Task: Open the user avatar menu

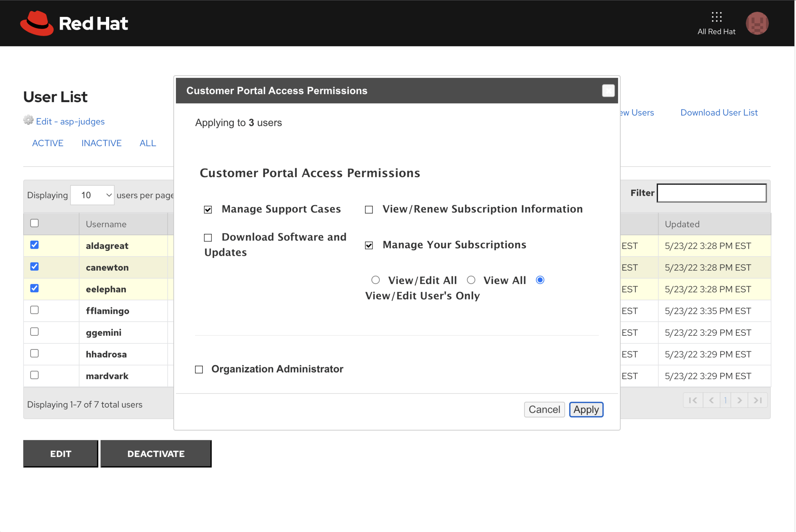Action: (x=757, y=23)
